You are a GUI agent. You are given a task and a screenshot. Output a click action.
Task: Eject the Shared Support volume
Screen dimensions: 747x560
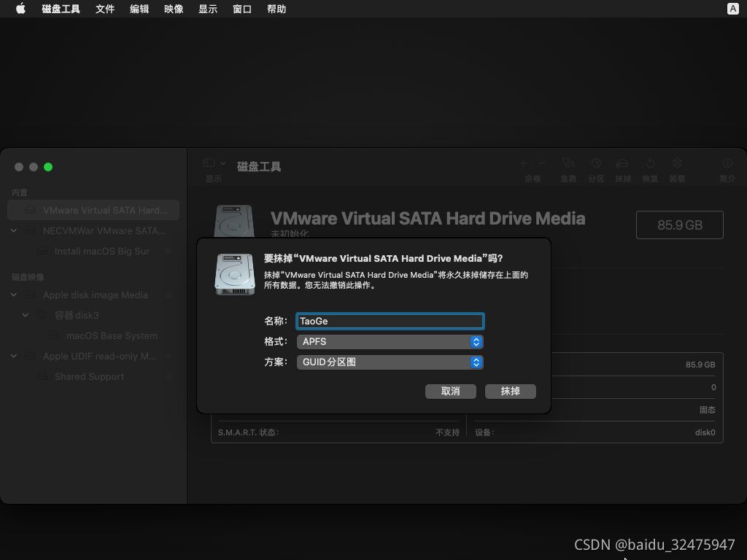pos(168,377)
